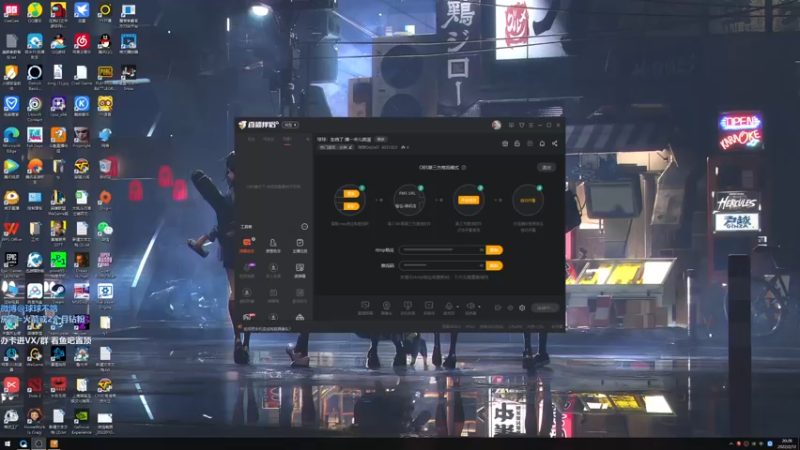800x450 pixels.
Task: Open the Dota 2 desktop icon
Action: point(35,387)
